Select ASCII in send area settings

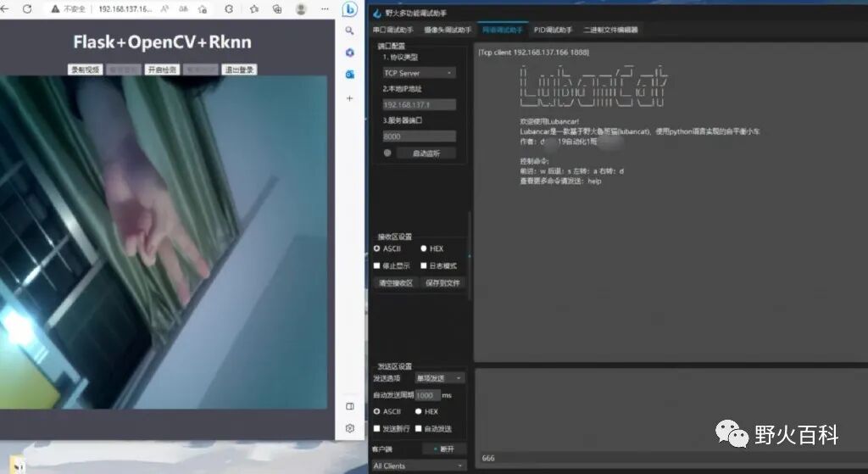click(387, 411)
